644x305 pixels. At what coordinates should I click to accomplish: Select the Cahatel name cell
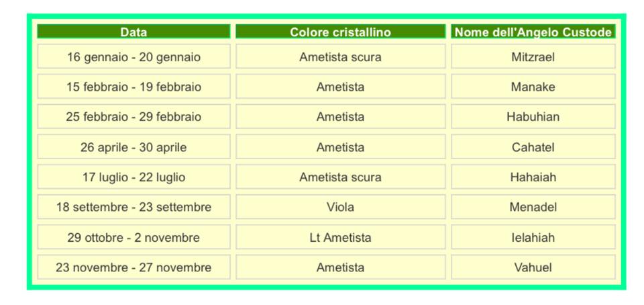coord(533,147)
